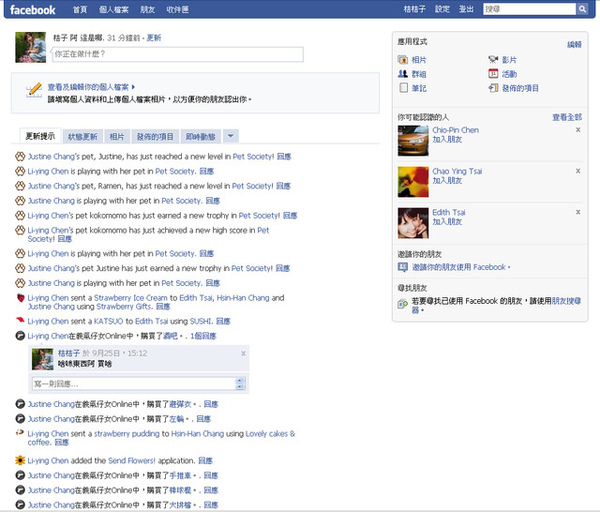Click the friend finder icon

(x=403, y=304)
